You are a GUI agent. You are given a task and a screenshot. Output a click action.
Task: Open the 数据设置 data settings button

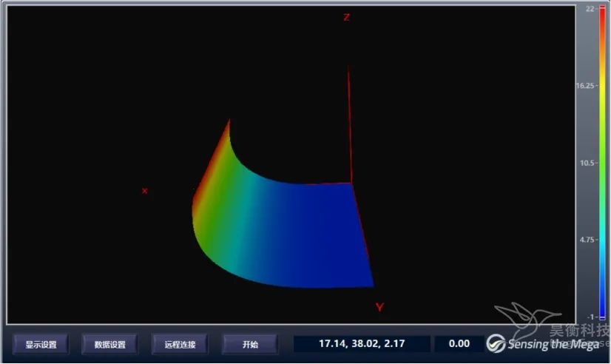coord(109,344)
